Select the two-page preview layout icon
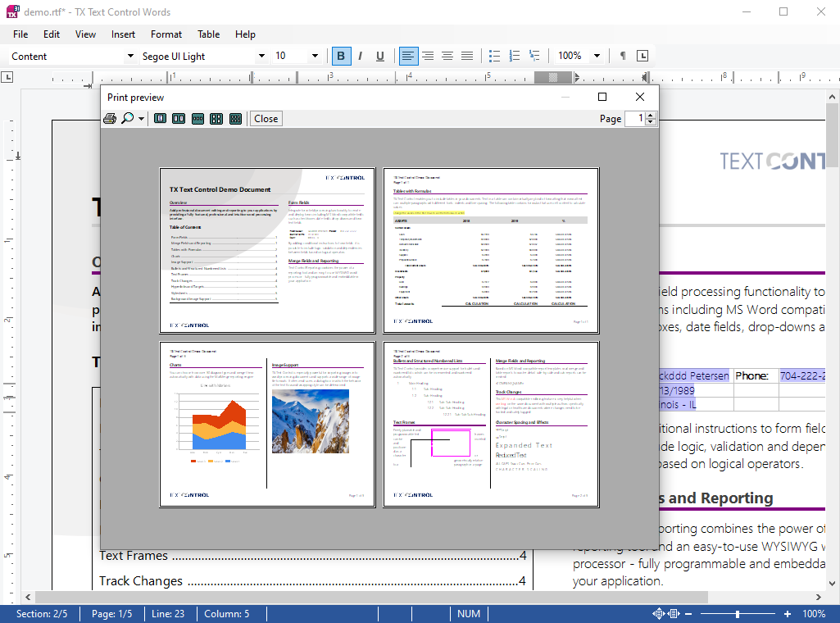The height and width of the screenshot is (623, 840). [179, 119]
